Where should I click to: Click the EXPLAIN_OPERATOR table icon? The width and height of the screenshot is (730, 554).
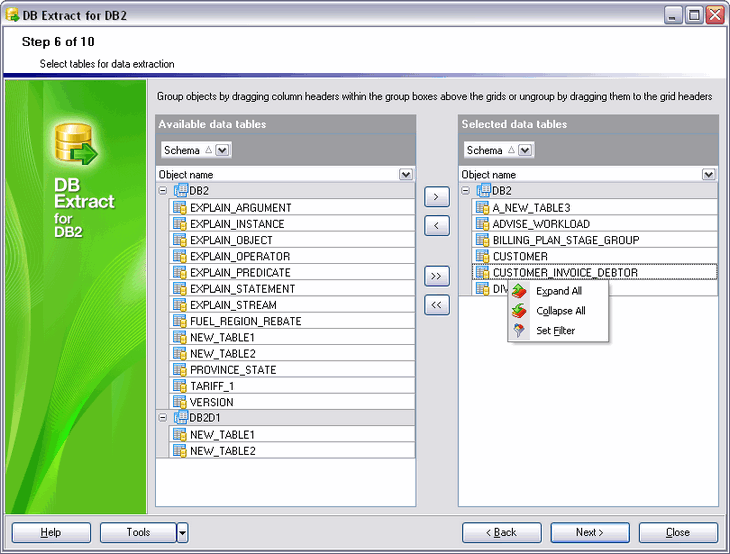180,256
